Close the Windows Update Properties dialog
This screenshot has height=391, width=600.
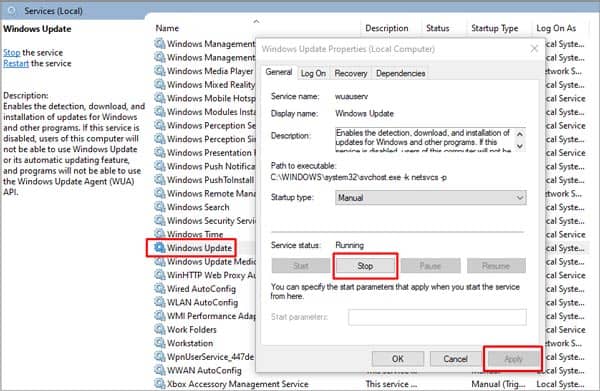[534, 49]
